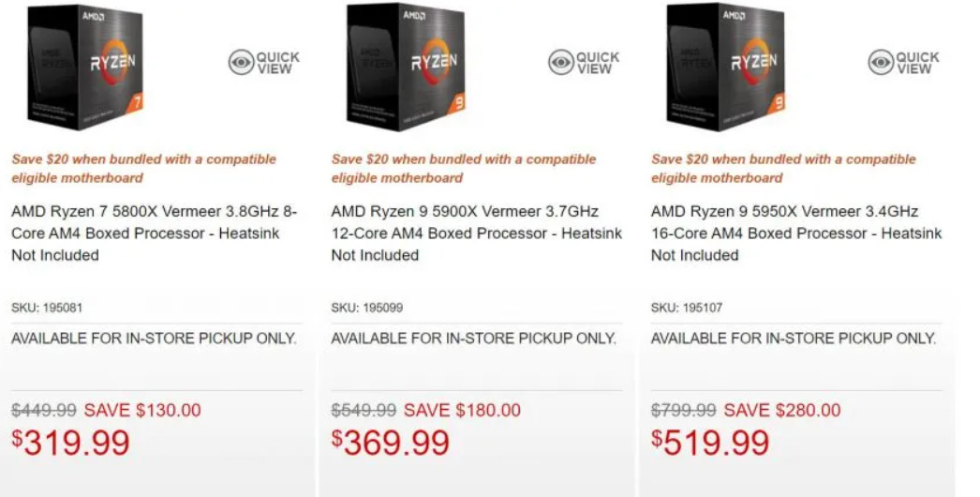Click the $319.99 sale price
This screenshot has height=497, width=980.
pos(71,443)
